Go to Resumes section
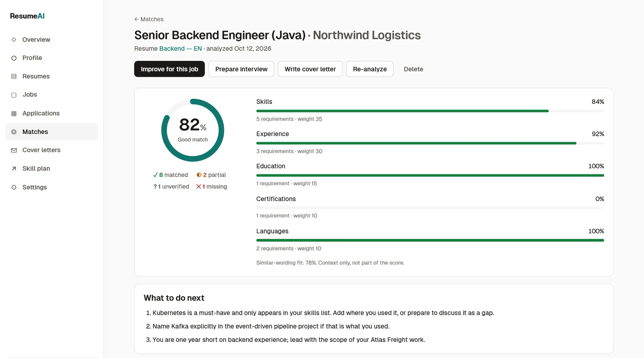The height and width of the screenshot is (358, 644). pyautogui.click(x=52, y=77)
